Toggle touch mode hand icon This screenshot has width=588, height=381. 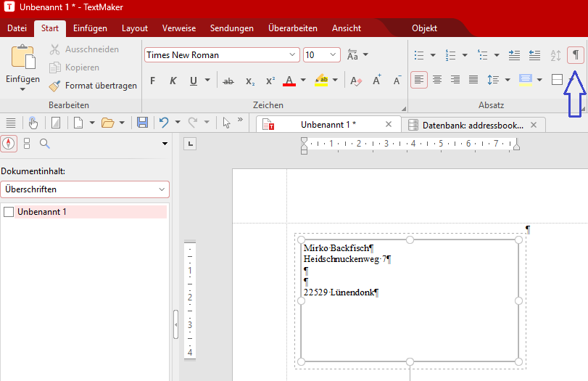[33, 123]
